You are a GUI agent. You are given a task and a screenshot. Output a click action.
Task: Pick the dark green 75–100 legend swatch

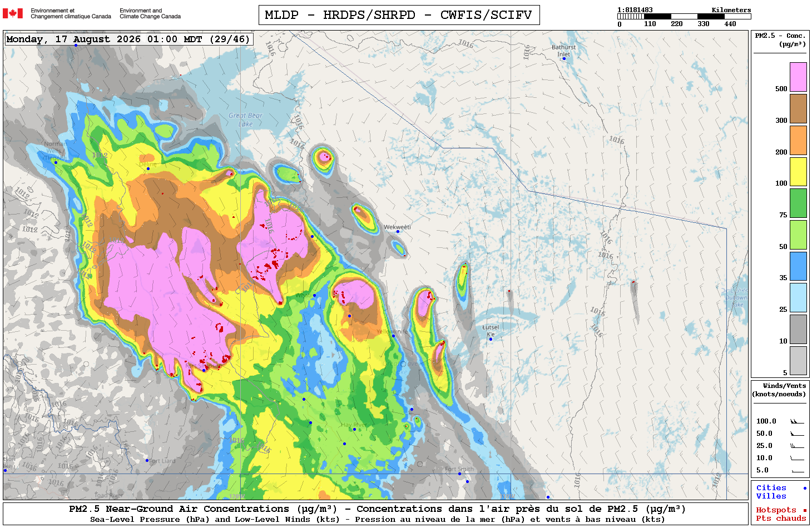tap(798, 203)
